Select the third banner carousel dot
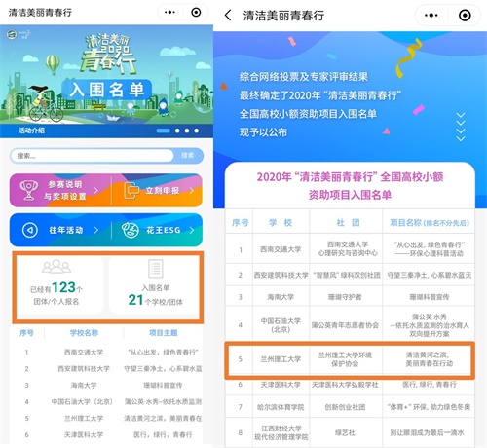487x448 pixels. pos(187,131)
